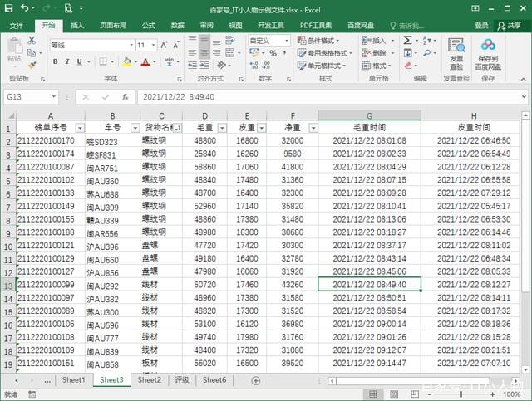Click the 保存到百度网盘 icon
The height and width of the screenshot is (401, 532).
[x=488, y=51]
